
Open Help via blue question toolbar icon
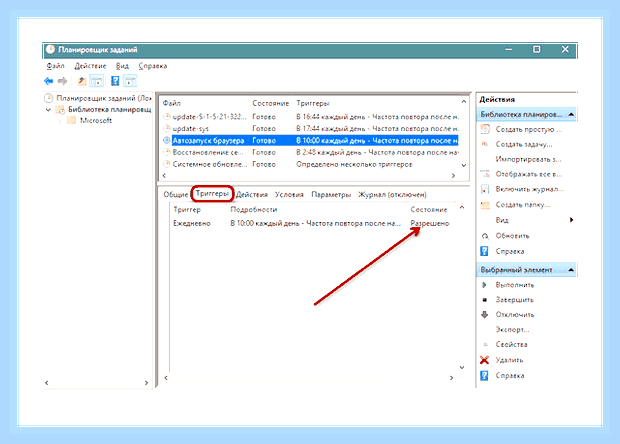tap(115, 81)
